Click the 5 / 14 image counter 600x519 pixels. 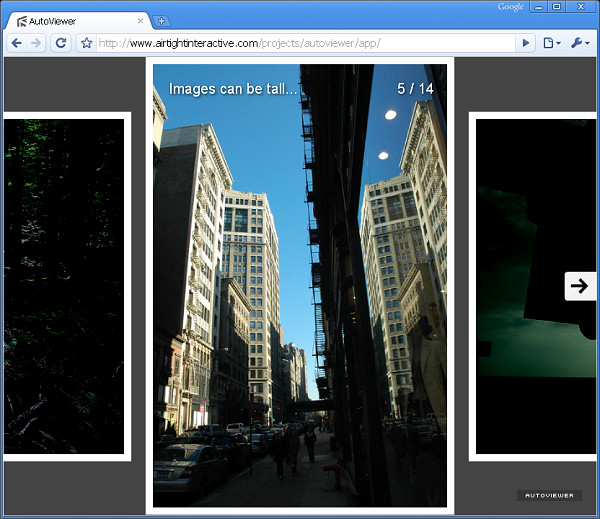point(415,89)
